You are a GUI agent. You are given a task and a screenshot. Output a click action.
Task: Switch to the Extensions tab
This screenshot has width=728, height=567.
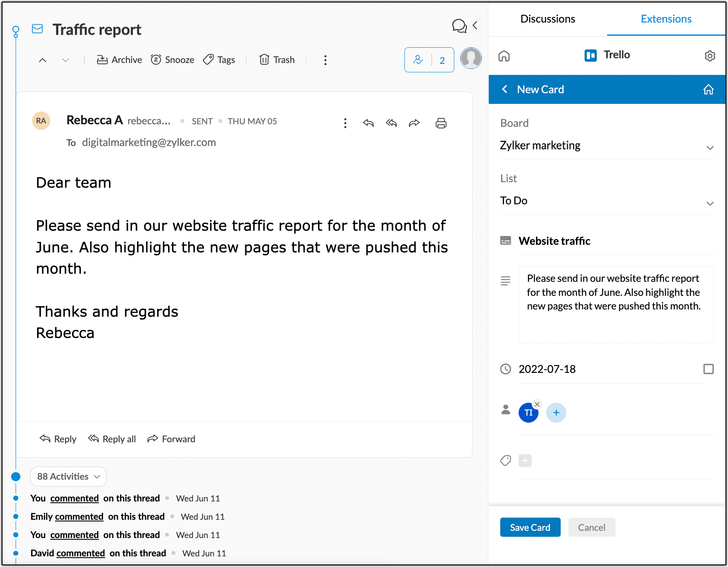666,19
